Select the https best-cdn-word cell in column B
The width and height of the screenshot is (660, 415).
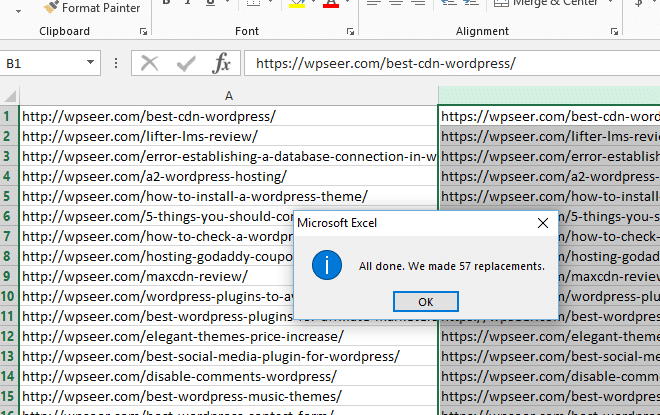(549, 116)
